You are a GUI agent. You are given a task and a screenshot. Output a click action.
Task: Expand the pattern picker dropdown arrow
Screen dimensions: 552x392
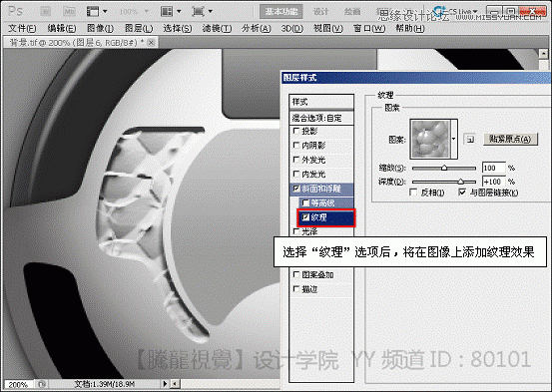pyautogui.click(x=454, y=139)
